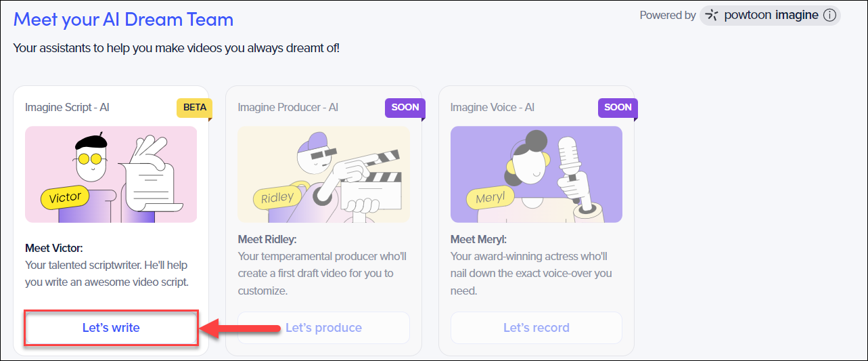Image resolution: width=868 pixels, height=361 pixels.
Task: Click the SOON badge on Imagine Producer card
Action: (x=405, y=107)
